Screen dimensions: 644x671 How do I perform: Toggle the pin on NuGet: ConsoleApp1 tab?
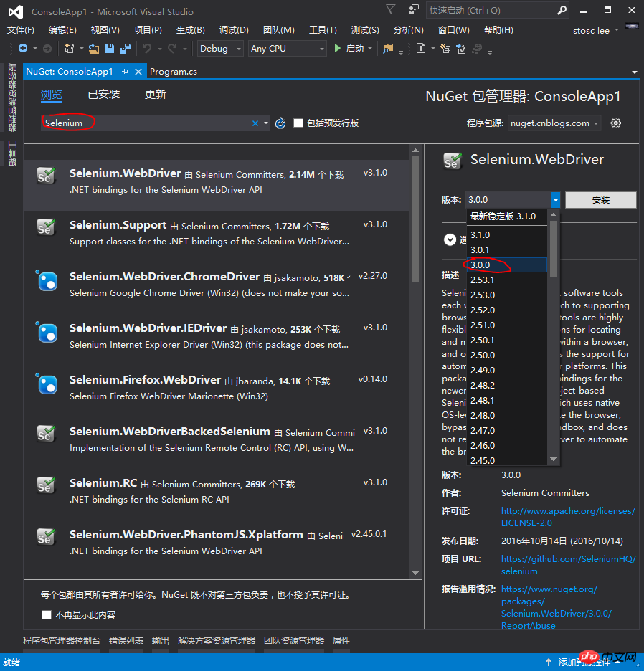pos(125,72)
